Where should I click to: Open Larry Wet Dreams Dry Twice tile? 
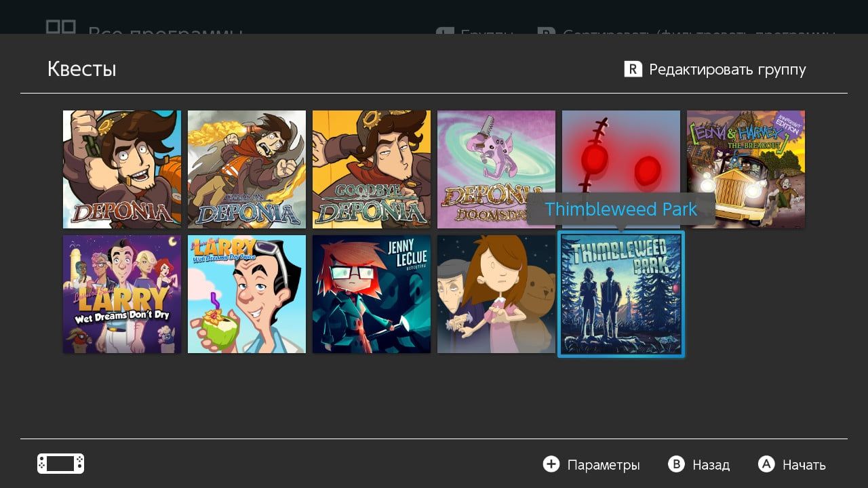click(247, 294)
